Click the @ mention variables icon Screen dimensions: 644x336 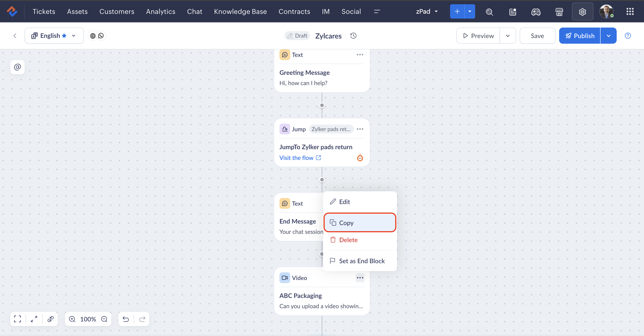(17, 67)
